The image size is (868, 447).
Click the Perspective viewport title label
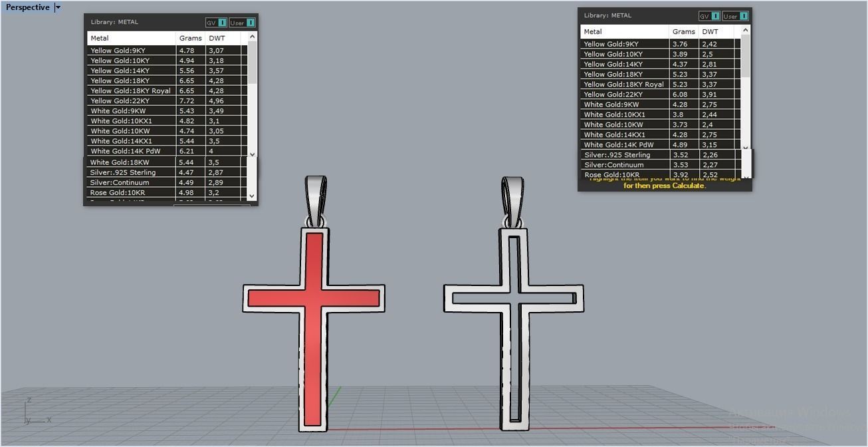tap(27, 7)
